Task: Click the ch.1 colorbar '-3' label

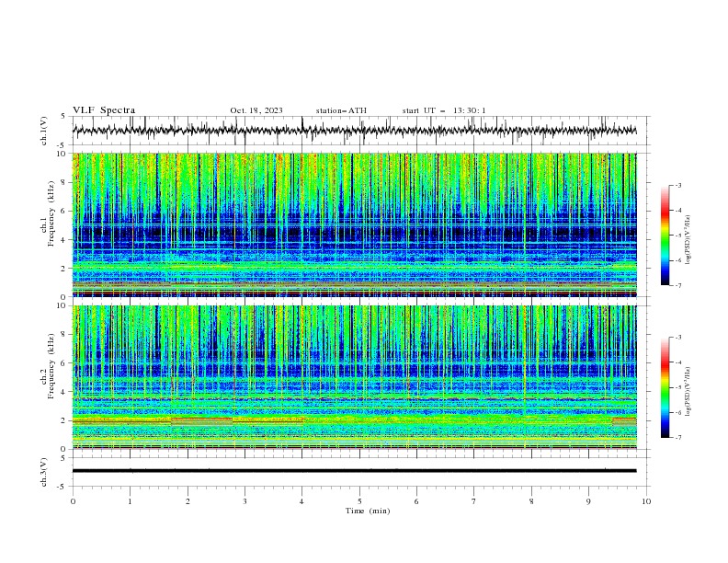Action: [677, 185]
